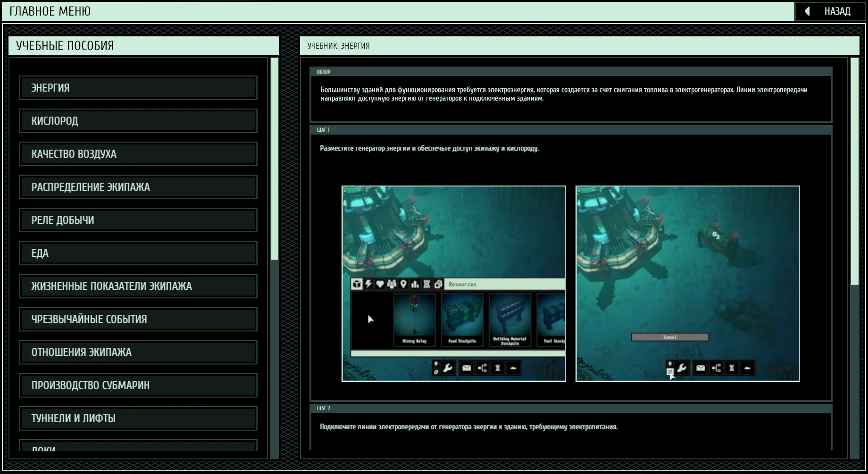Select the ЧРЕЗВЫЧАЙНЫЕ СОБЫТИЯ tutorial
Image resolution: width=868 pixels, height=474 pixels.
click(x=138, y=319)
